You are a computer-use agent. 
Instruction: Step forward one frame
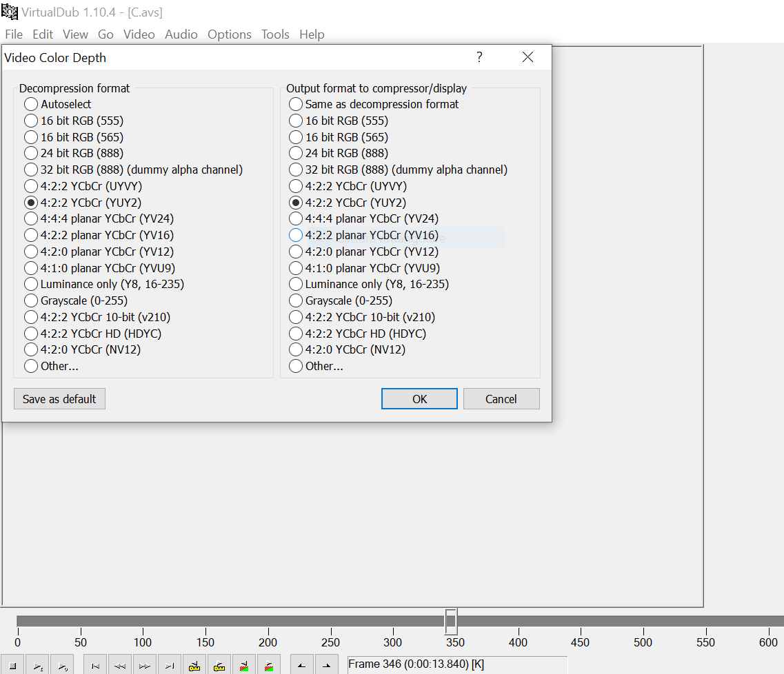tap(145, 666)
